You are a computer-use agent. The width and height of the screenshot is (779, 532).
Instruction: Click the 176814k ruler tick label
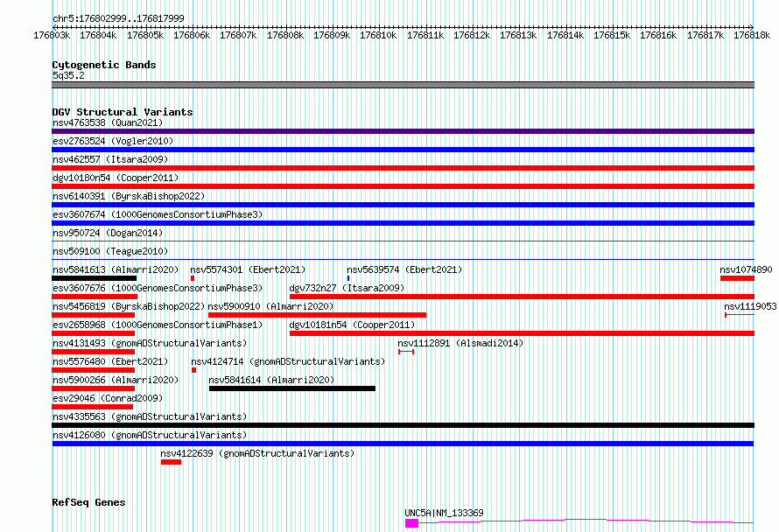[x=565, y=35]
